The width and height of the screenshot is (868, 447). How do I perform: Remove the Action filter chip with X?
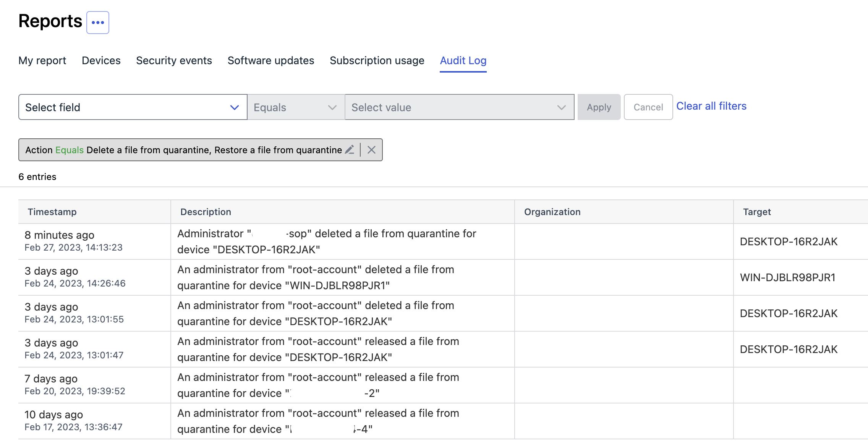371,150
